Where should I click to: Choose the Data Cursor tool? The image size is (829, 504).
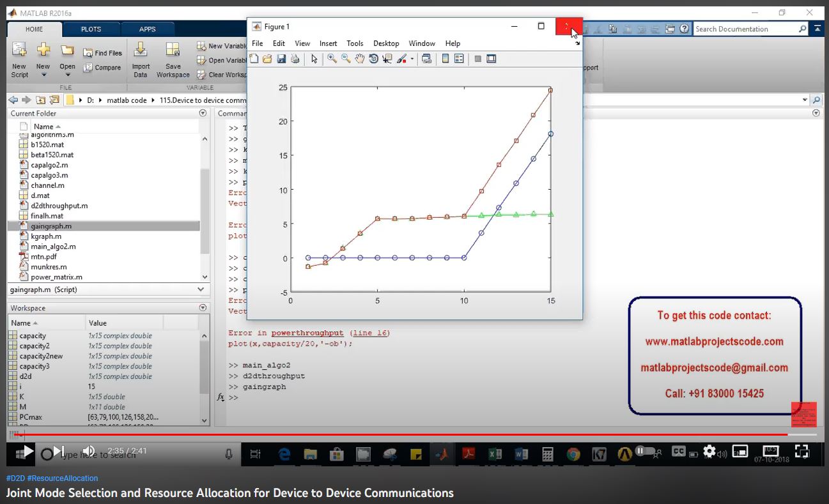tap(387, 59)
